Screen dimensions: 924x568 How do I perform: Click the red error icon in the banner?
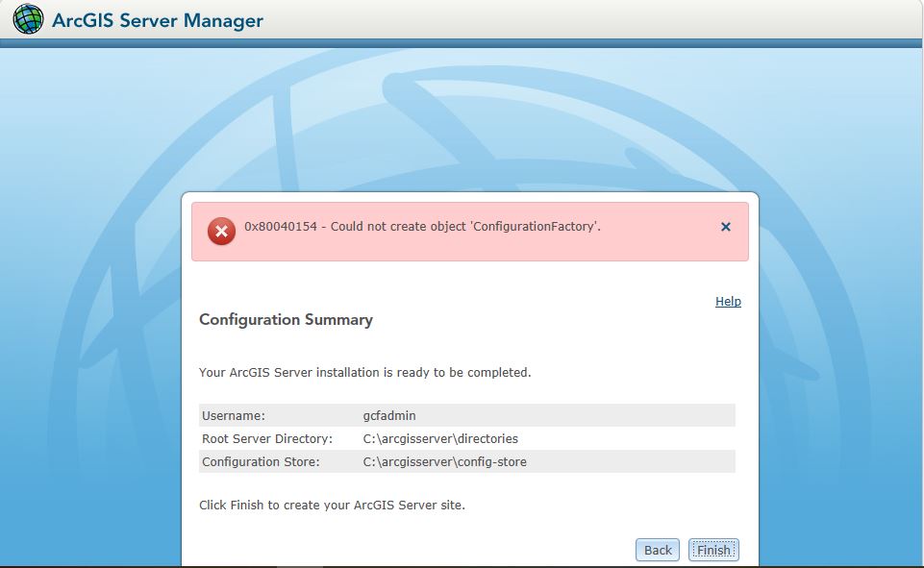tap(221, 231)
